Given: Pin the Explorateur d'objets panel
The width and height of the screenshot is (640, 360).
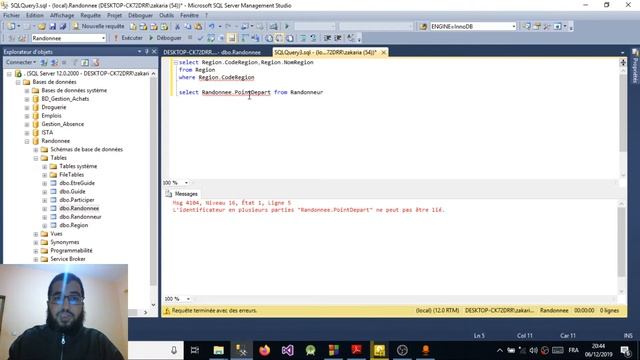Looking at the screenshot, I should 147,51.
